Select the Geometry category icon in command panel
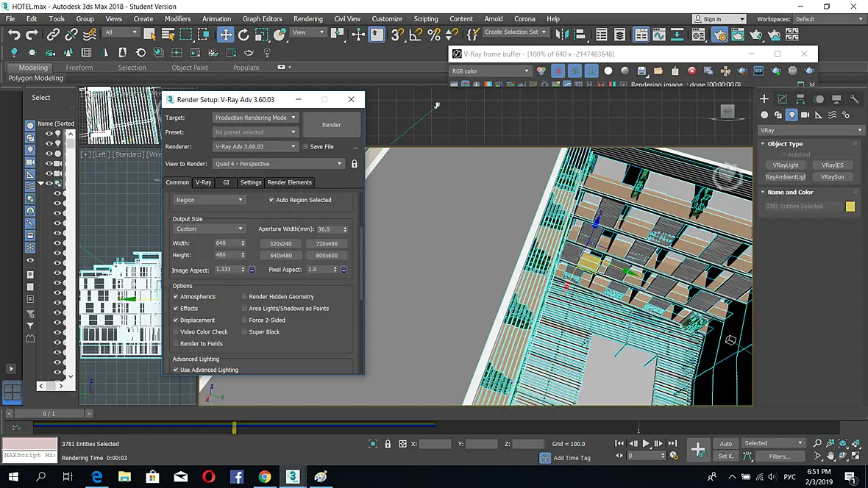 [764, 115]
